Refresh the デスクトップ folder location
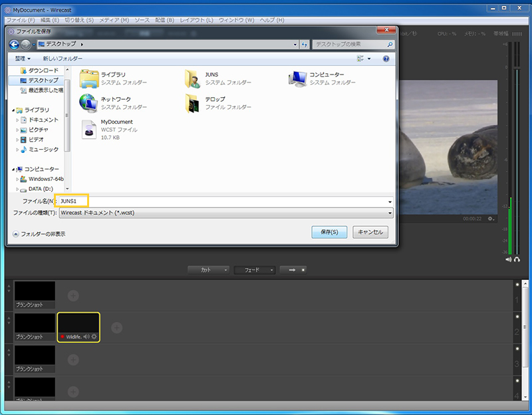Screen dimensions: 532x415 (x=305, y=45)
